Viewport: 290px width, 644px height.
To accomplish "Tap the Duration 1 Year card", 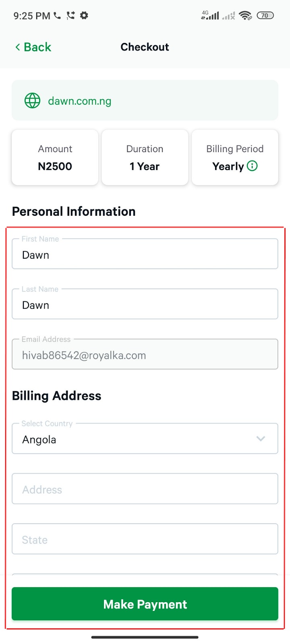I will pos(145,158).
